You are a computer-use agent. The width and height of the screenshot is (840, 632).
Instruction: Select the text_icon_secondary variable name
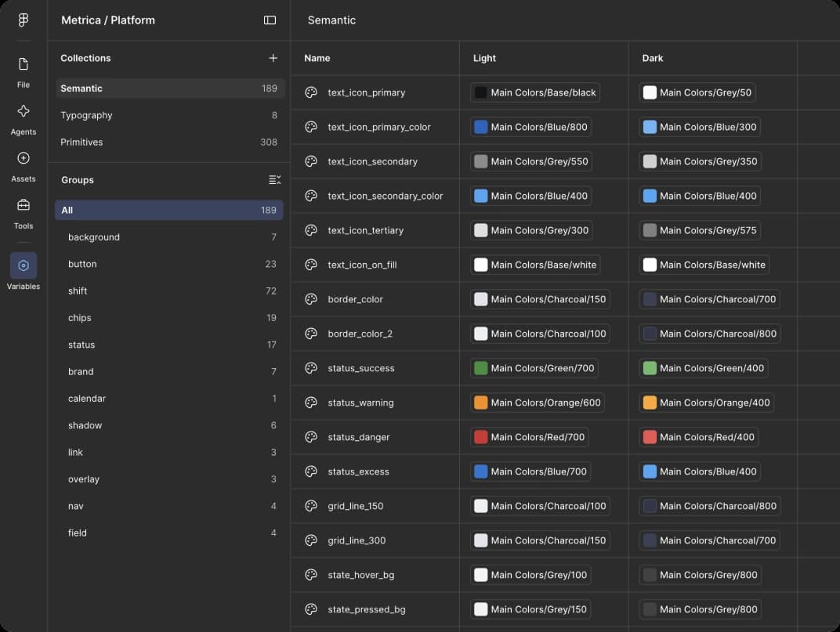(372, 161)
